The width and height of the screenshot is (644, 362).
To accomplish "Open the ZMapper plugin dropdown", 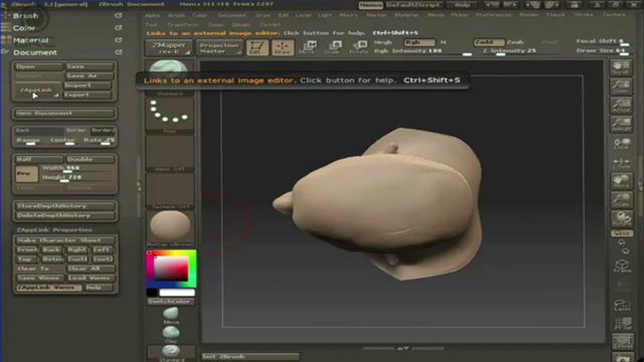I will coord(169,48).
